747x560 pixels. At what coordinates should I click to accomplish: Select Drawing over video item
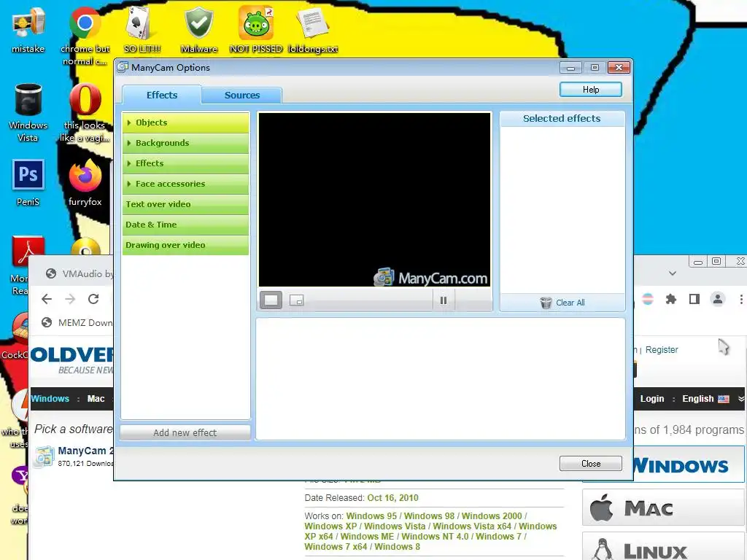(x=186, y=245)
